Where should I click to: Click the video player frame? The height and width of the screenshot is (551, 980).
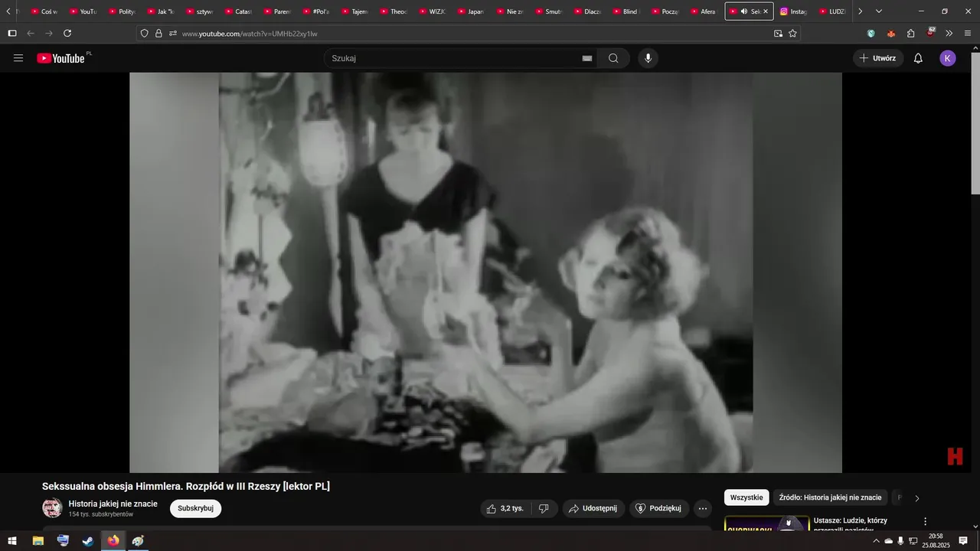(485, 272)
